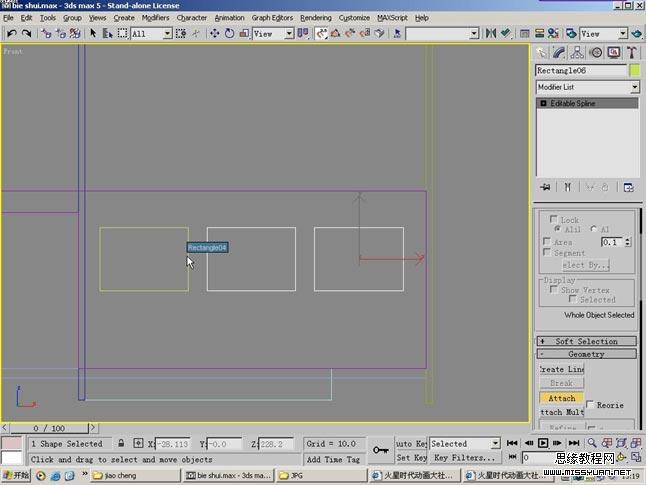The image size is (646, 485).
Task: Click the Zoom magnifier viewport tool
Action: (x=592, y=443)
